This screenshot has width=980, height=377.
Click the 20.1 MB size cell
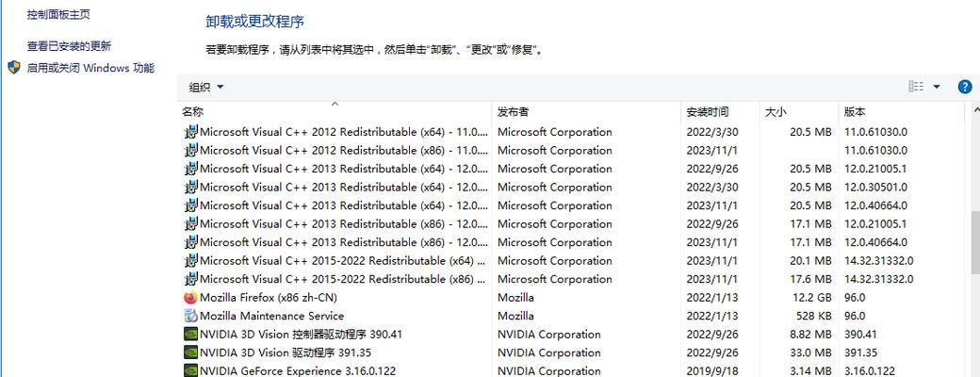pyautogui.click(x=810, y=261)
